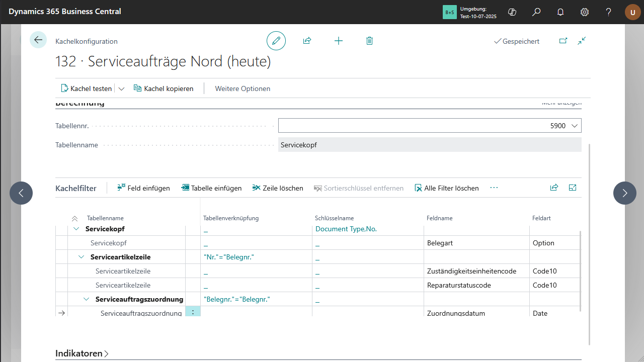Click the trash delete icon

coord(370,41)
